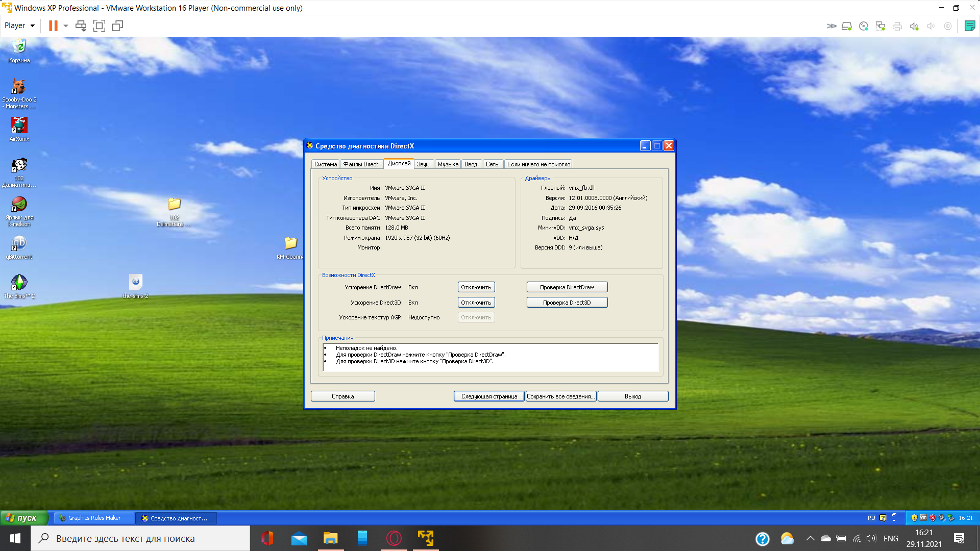Open the Player dropdown menu

(19, 26)
